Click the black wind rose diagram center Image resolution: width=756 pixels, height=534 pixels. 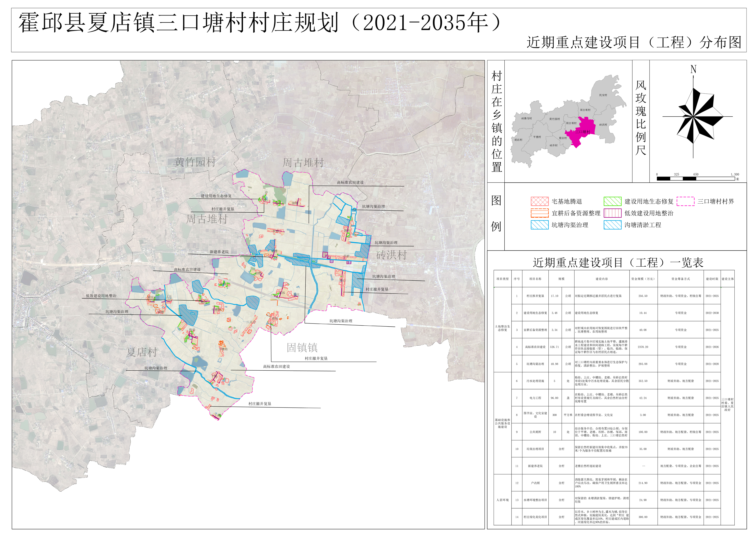pyautogui.click(x=693, y=117)
